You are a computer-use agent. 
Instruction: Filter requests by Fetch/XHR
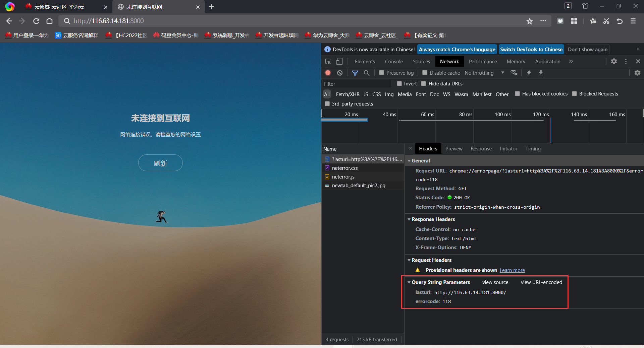click(347, 94)
